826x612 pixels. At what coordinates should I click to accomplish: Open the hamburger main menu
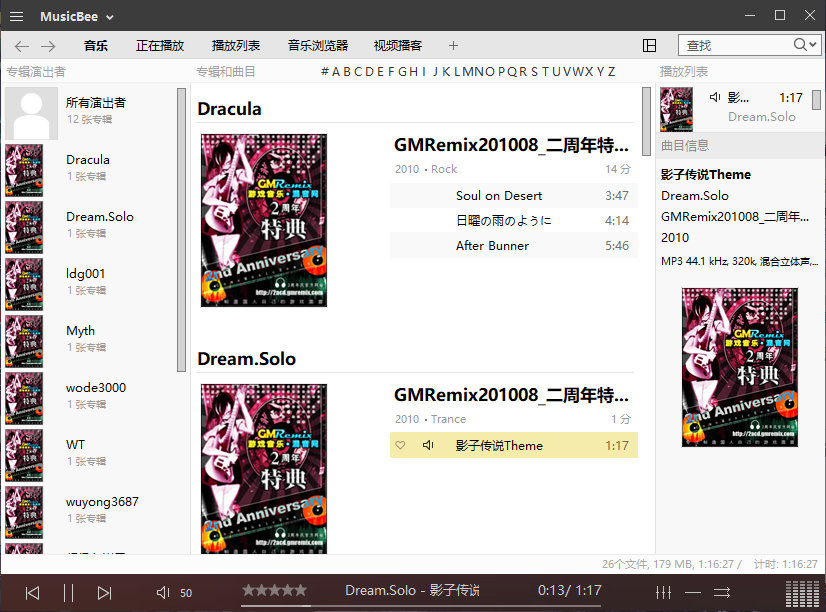click(x=15, y=15)
